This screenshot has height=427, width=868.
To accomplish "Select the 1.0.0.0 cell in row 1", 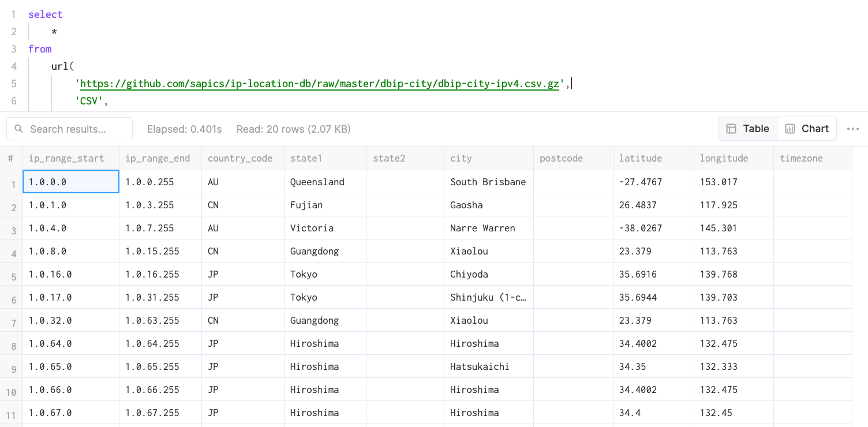I will (x=70, y=182).
